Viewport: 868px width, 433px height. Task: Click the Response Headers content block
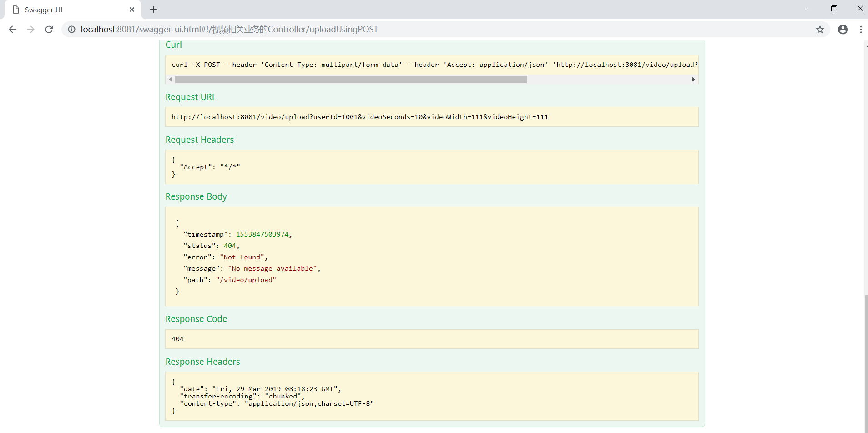click(431, 396)
